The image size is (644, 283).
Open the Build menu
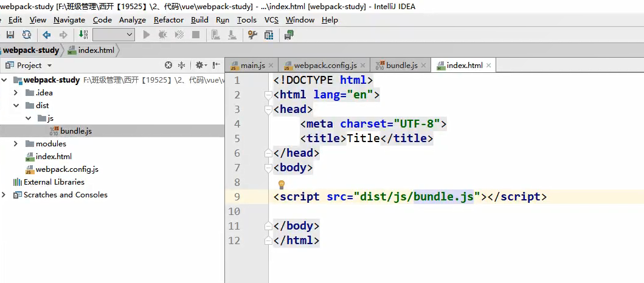(x=199, y=19)
